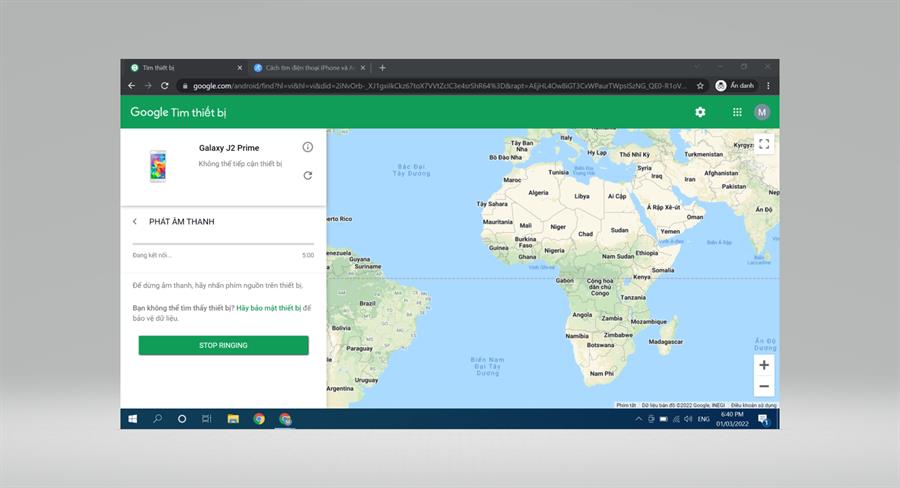Go back in browser history
Screen dimensions: 900x488
pyautogui.click(x=131, y=86)
